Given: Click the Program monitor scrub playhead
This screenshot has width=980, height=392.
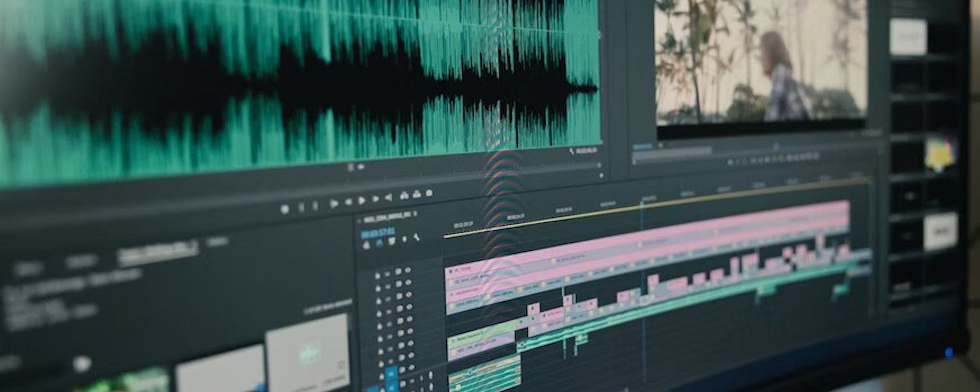Looking at the screenshot, I should 776,146.
